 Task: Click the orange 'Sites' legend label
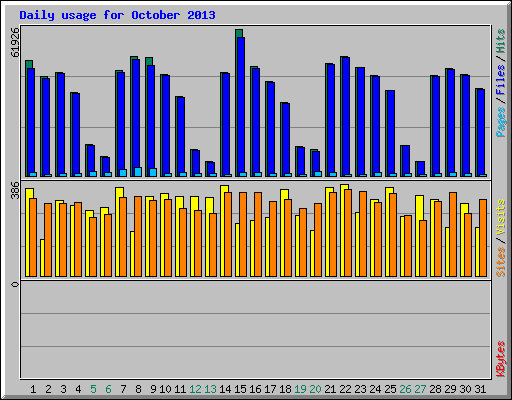pyautogui.click(x=500, y=262)
